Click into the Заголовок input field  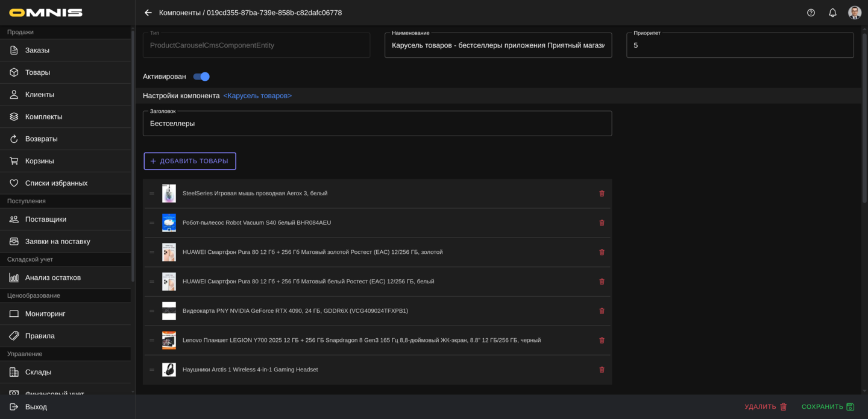(377, 124)
